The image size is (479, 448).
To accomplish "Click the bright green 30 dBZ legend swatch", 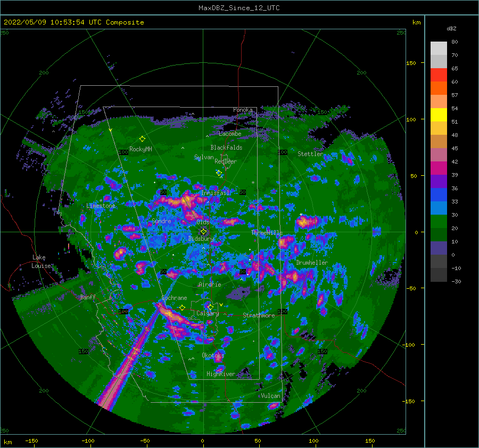I will coord(439,222).
